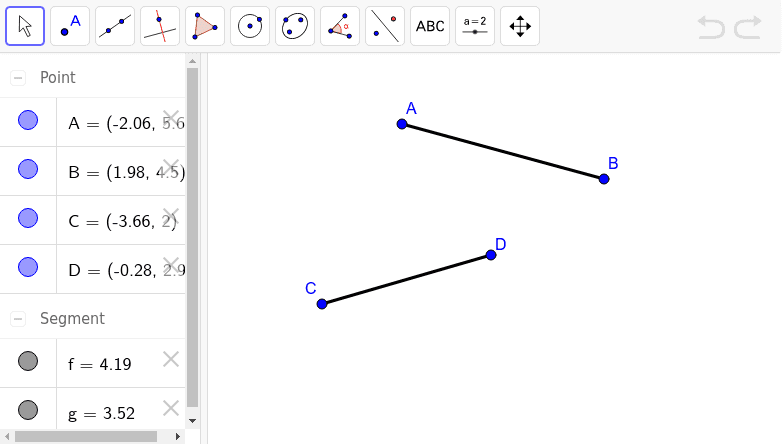Click point A in the graphics view

pyautogui.click(x=402, y=124)
